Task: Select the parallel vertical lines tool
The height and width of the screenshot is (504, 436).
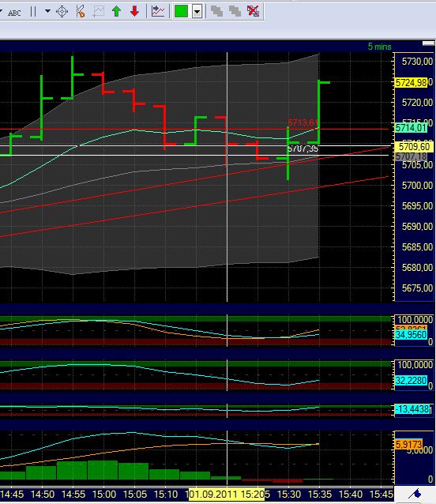Action: [x=33, y=12]
